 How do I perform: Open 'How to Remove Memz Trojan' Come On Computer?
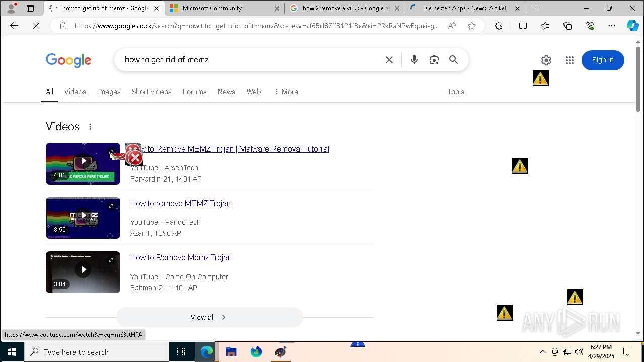point(181,257)
